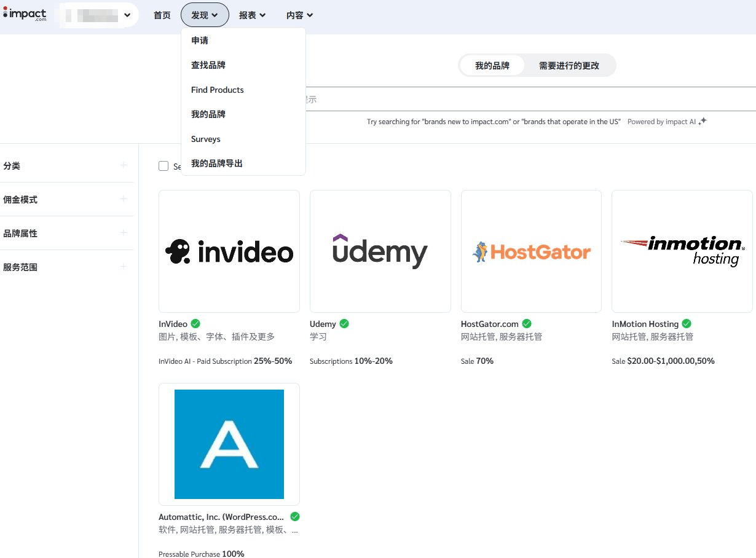This screenshot has height=558, width=756.
Task: Click the Pressable Purchase 100% text
Action: [x=202, y=554]
